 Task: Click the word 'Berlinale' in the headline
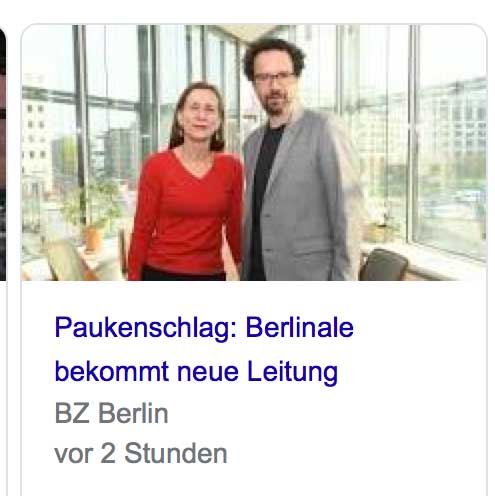click(x=300, y=328)
